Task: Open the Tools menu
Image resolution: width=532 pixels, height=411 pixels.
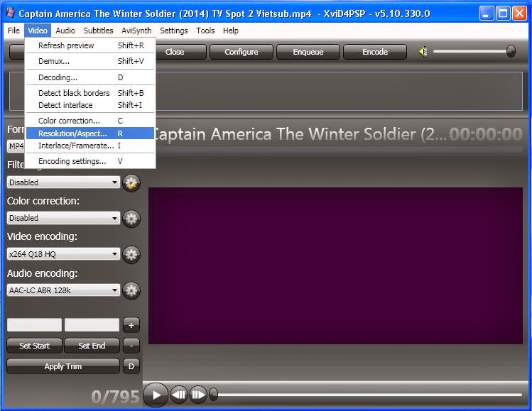Action: coord(205,31)
